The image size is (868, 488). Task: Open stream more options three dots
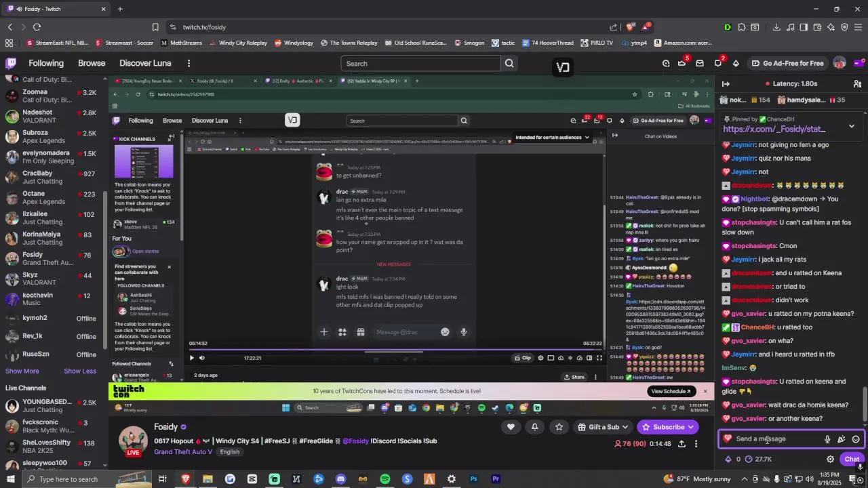pos(696,444)
